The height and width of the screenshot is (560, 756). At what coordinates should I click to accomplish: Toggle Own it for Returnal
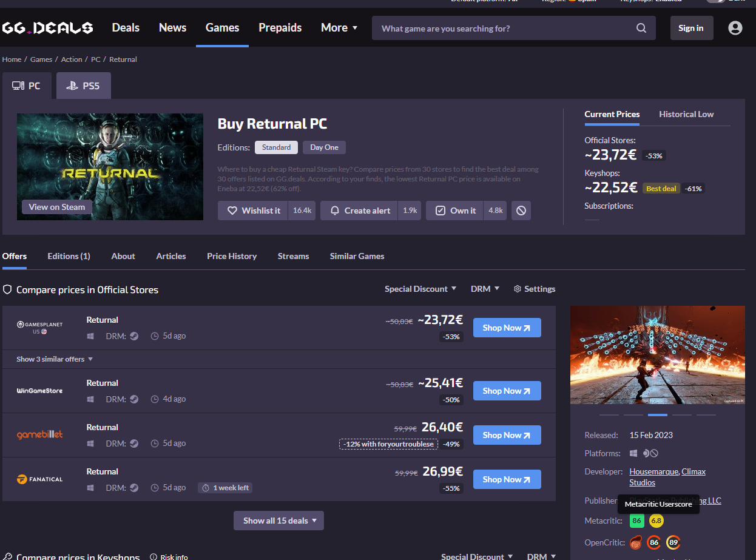(455, 211)
